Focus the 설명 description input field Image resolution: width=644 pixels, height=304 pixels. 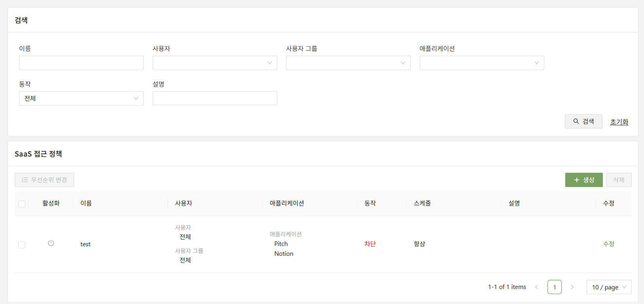[215, 98]
